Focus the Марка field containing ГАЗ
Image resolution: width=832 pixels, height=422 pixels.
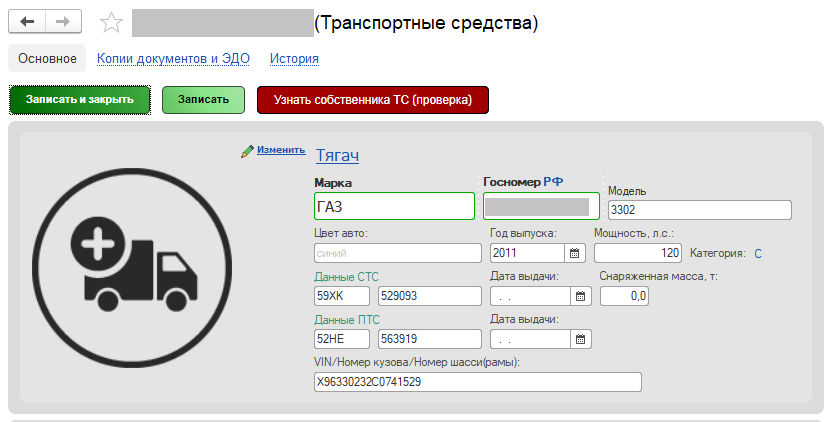[394, 206]
